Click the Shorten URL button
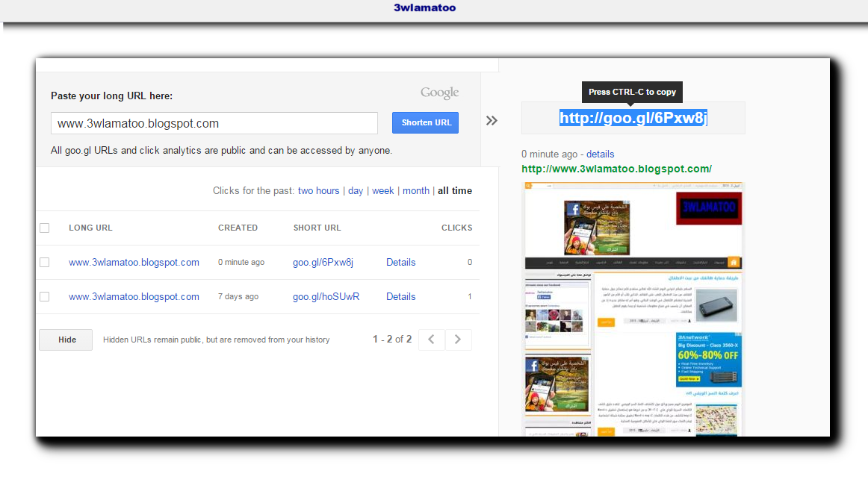The image size is (868, 497). (425, 122)
